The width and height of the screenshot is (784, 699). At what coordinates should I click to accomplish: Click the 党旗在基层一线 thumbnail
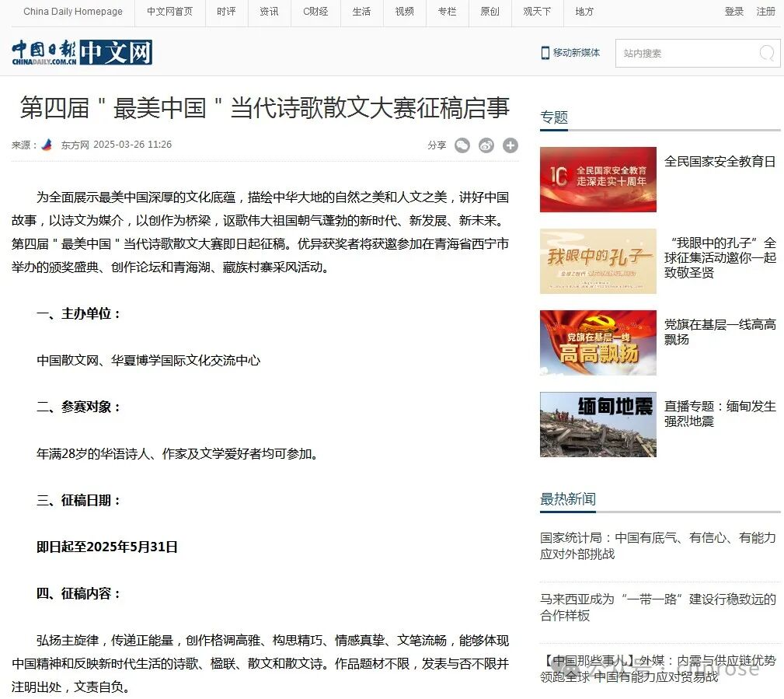click(x=598, y=343)
